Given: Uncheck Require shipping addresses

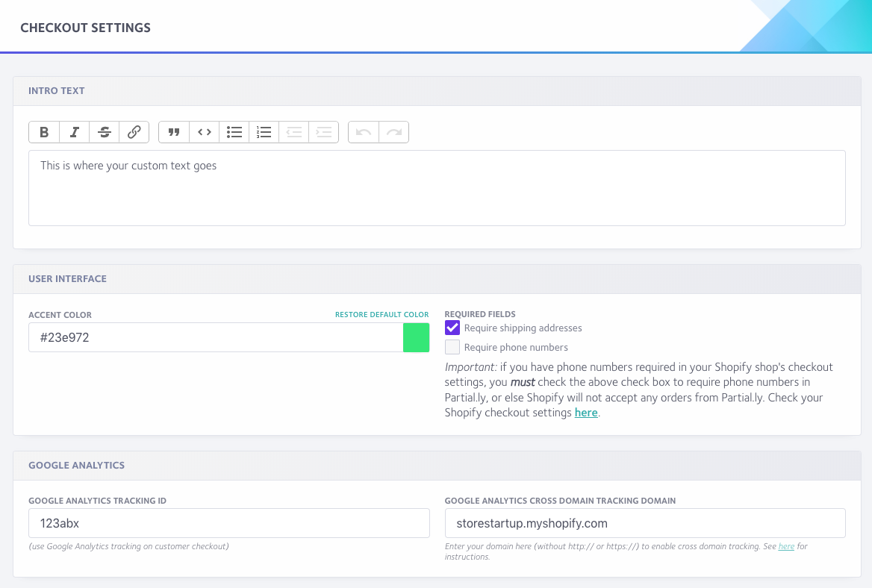Looking at the screenshot, I should [x=452, y=328].
